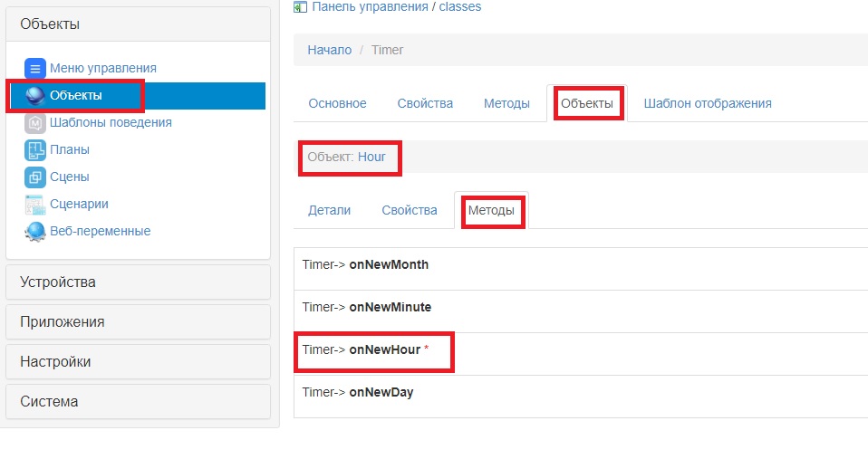Select the class Объекты tab
The width and height of the screenshot is (868, 459).
[x=587, y=103]
